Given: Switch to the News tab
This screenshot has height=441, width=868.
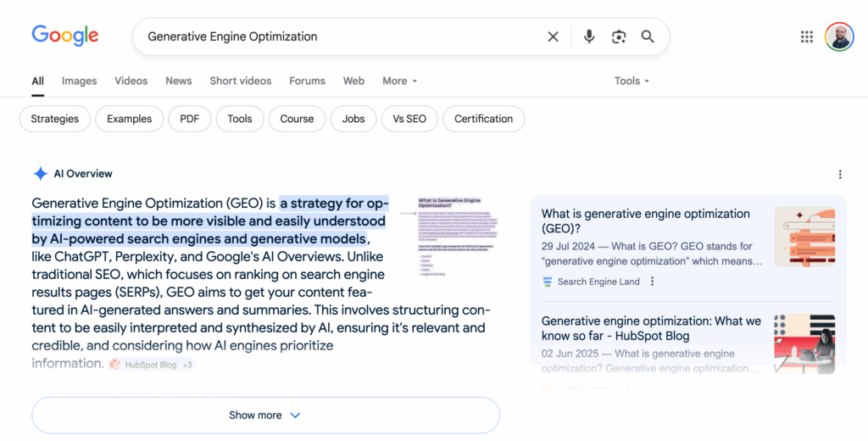Looking at the screenshot, I should pyautogui.click(x=178, y=81).
